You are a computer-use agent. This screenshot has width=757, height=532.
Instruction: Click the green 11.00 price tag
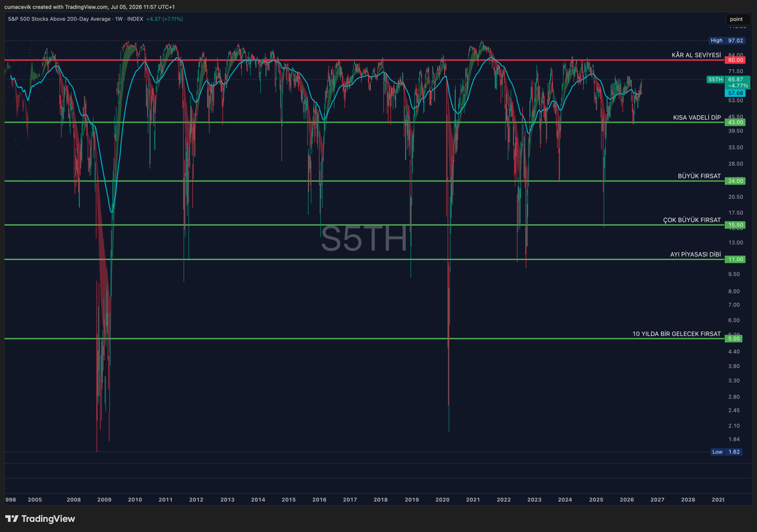pos(735,259)
